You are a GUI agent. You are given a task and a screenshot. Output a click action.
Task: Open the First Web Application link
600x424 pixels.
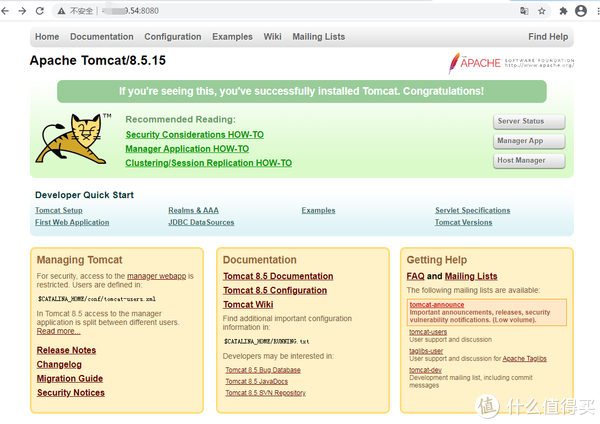point(72,222)
